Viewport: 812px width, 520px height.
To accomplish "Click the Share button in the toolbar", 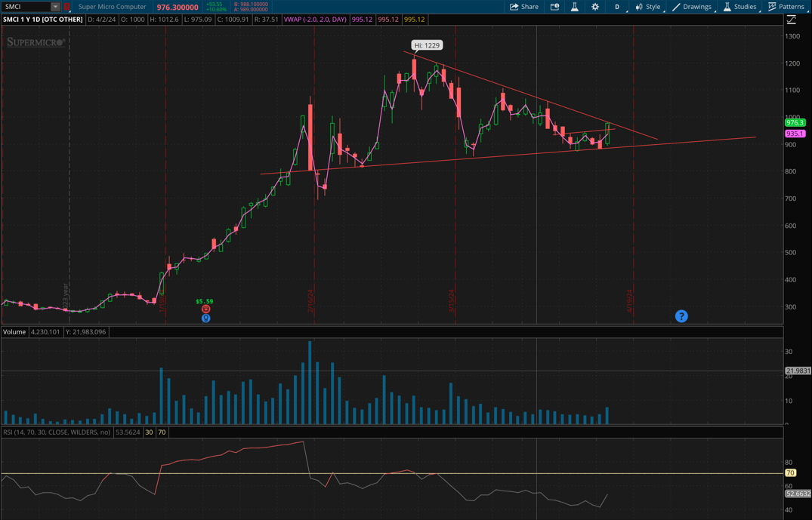I will pos(523,7).
